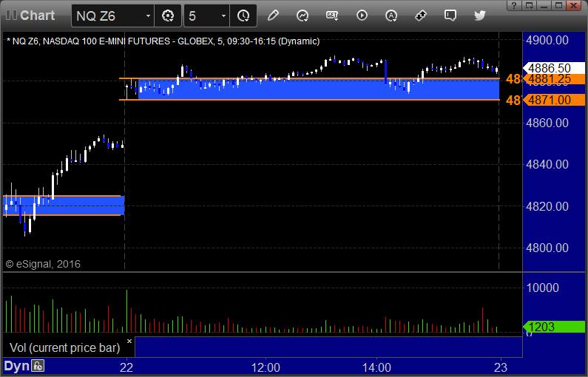This screenshot has height=377, width=588.
Task: Click the 10000 volume axis label
Action: (x=543, y=288)
